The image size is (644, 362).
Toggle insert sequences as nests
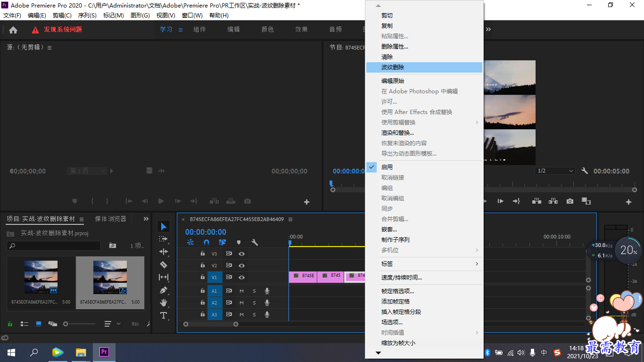190,242
